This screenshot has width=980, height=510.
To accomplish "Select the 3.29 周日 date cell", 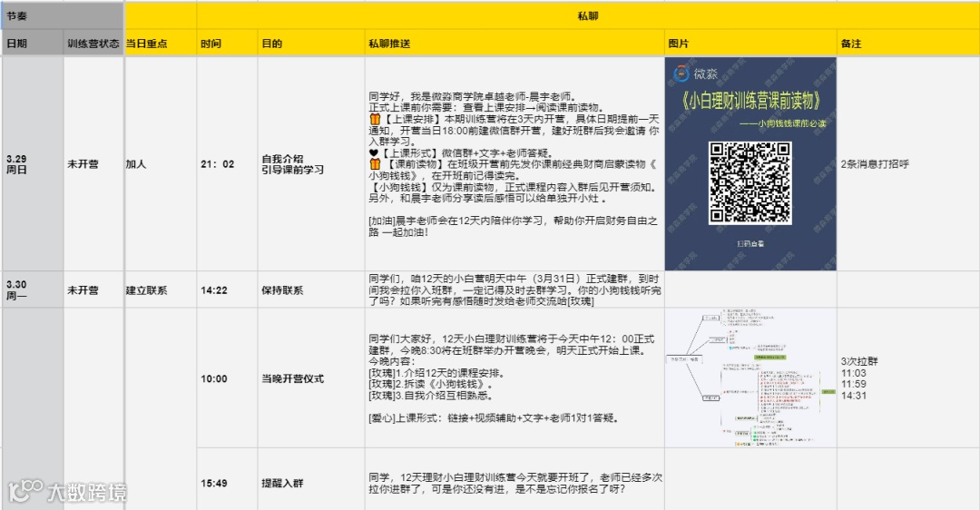I will (x=33, y=163).
